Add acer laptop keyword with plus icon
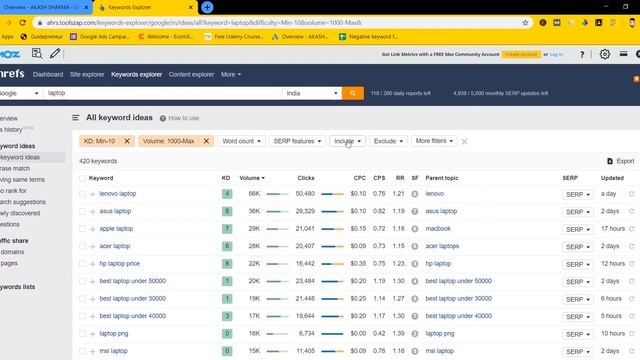The width and height of the screenshot is (640, 360). (93, 247)
